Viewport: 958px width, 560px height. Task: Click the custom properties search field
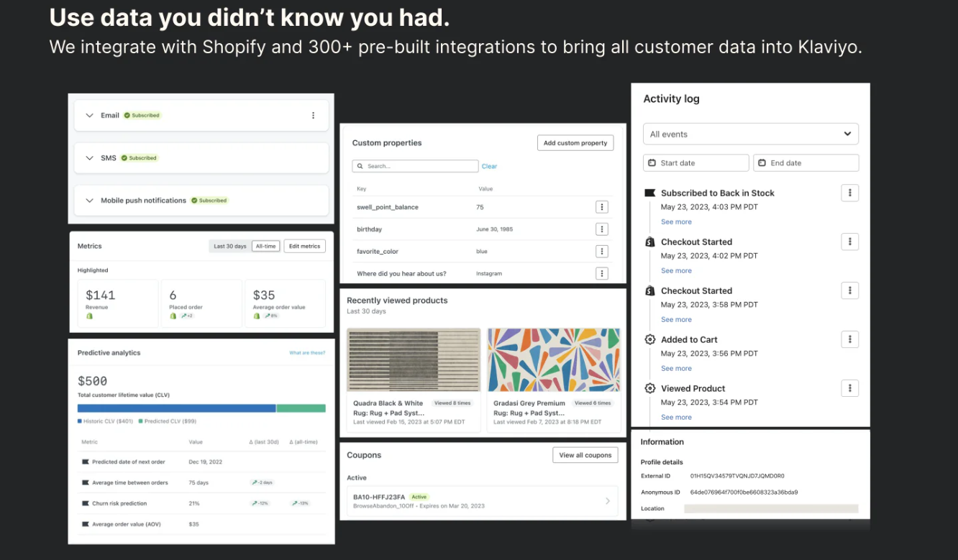click(x=415, y=166)
